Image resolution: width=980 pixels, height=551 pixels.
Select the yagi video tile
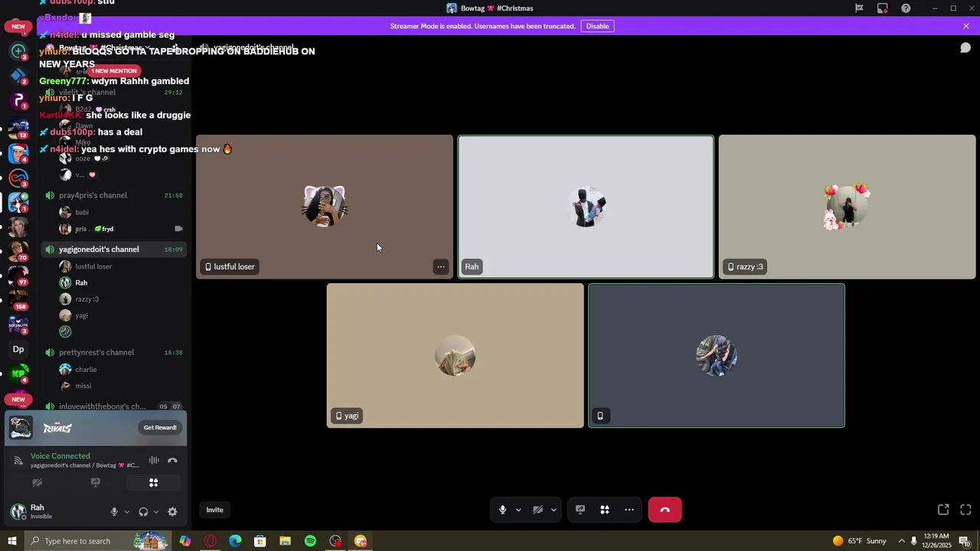455,356
